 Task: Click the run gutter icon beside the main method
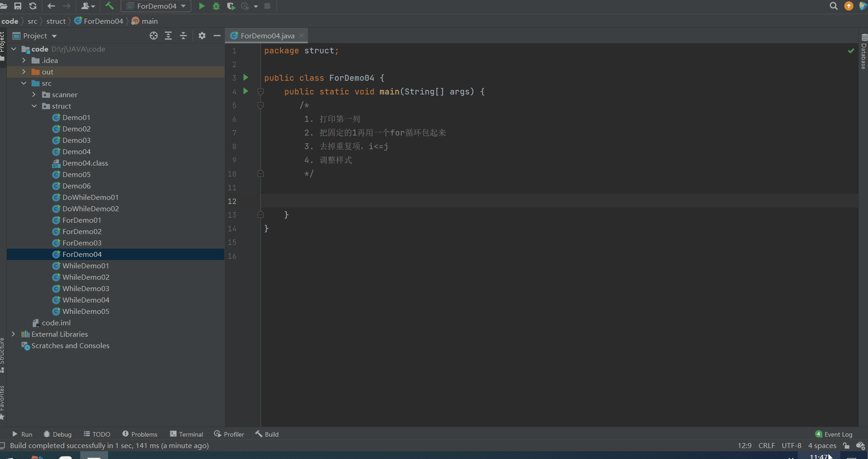click(246, 91)
